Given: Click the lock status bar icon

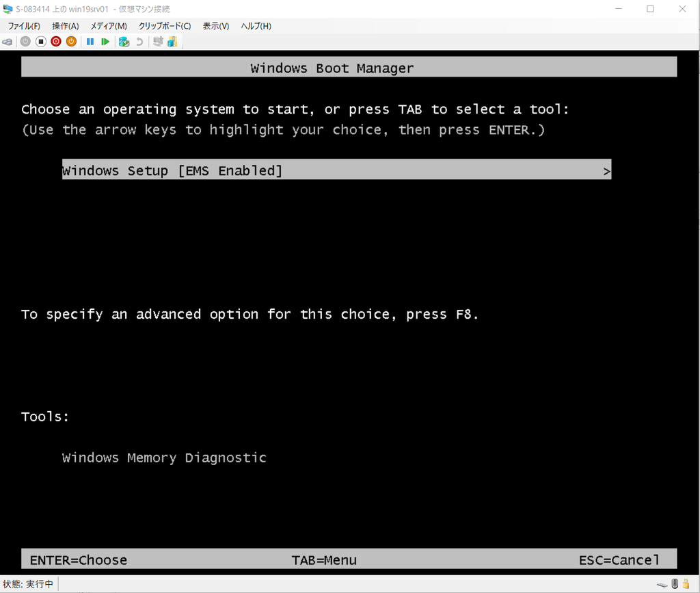Looking at the screenshot, I should click(x=686, y=583).
